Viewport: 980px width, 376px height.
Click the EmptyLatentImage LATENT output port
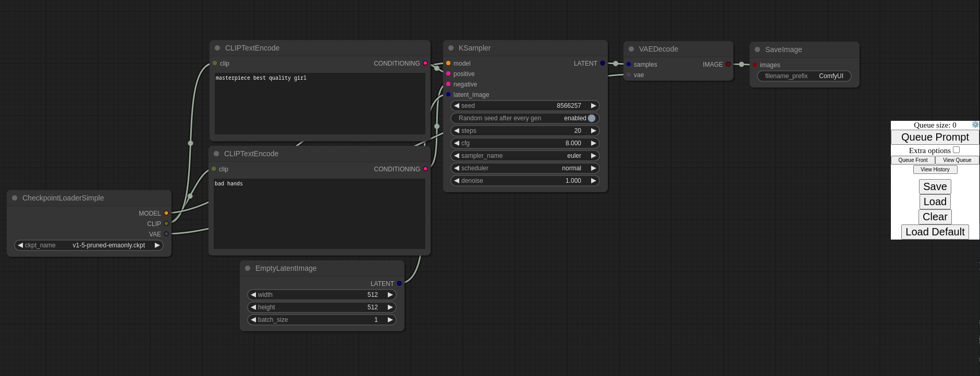pos(399,284)
